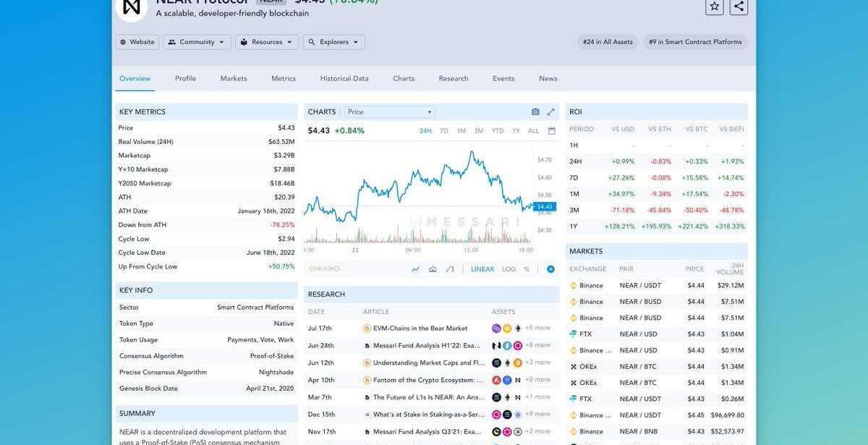Click article icon next to Fantom research
Screen dimensions: 868x445
click(367, 380)
